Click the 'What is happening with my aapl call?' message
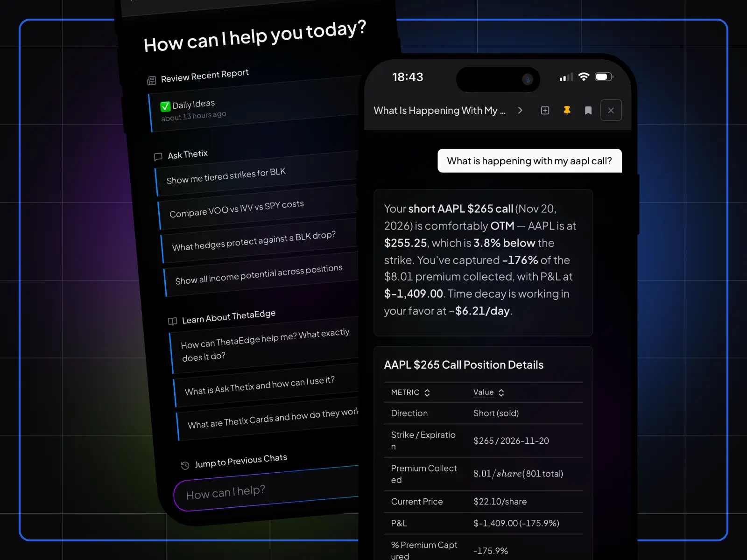The image size is (747, 560). [x=529, y=161]
